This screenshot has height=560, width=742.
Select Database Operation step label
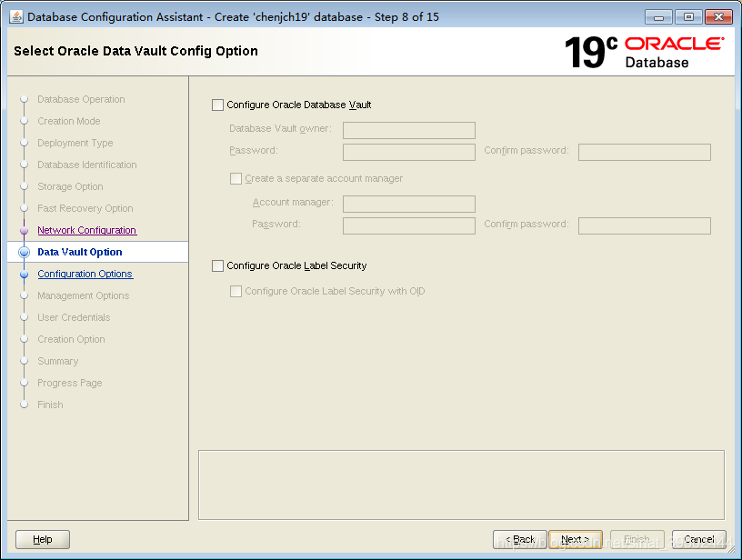pyautogui.click(x=82, y=99)
